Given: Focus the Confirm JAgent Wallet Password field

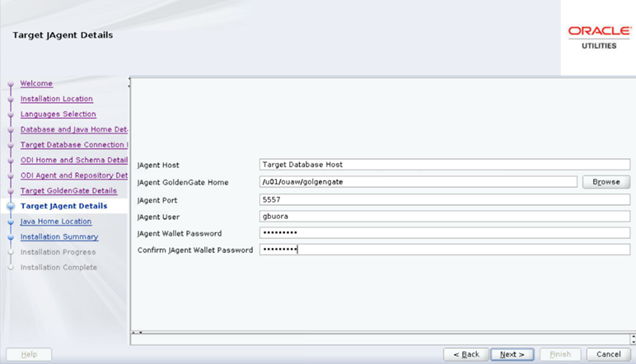Looking at the screenshot, I should click(x=445, y=250).
